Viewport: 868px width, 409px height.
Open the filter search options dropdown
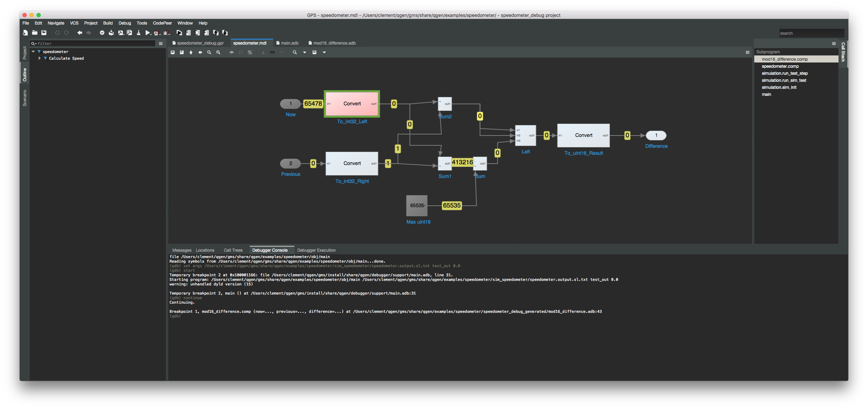(34, 44)
